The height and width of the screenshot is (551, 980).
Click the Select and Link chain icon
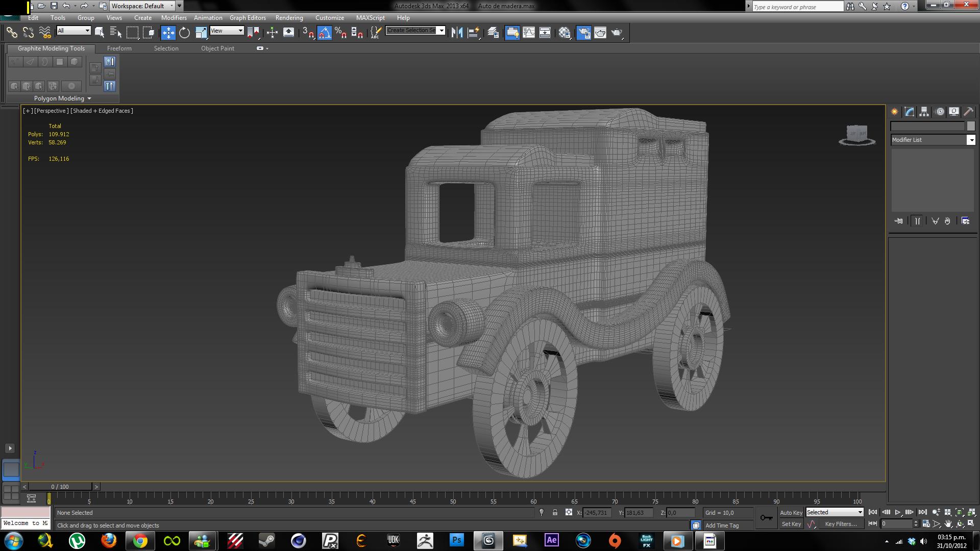click(12, 33)
